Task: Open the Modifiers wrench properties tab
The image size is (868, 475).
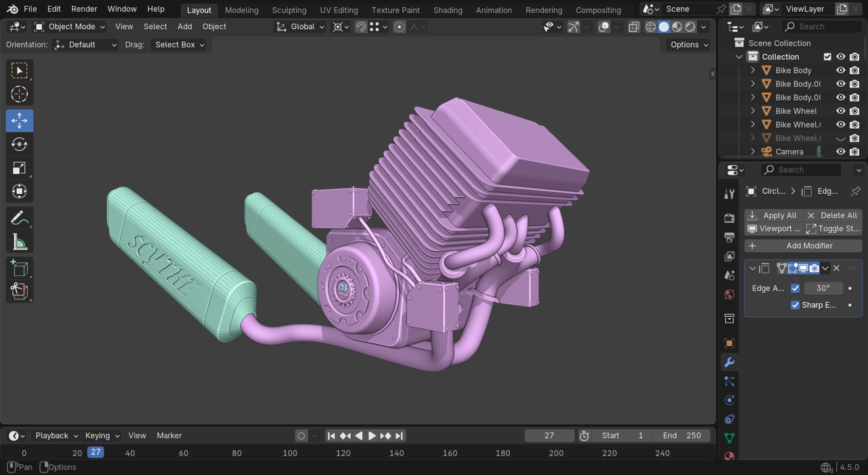Action: [x=729, y=363]
